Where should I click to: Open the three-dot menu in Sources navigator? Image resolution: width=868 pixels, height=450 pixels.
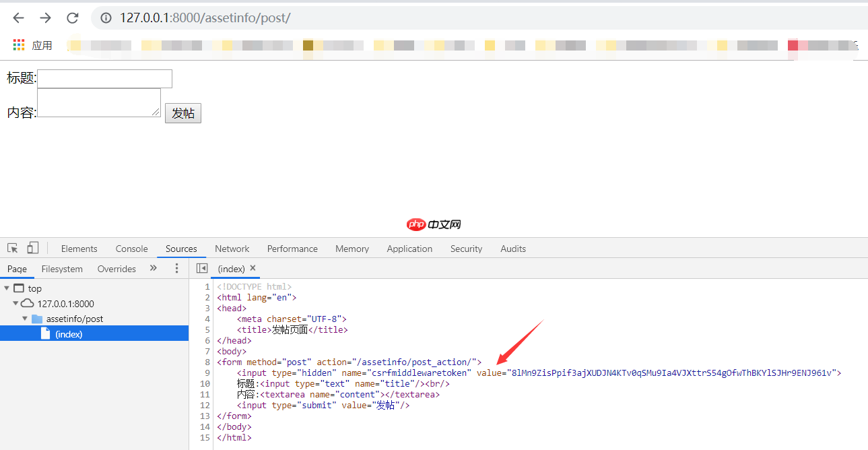tap(177, 268)
